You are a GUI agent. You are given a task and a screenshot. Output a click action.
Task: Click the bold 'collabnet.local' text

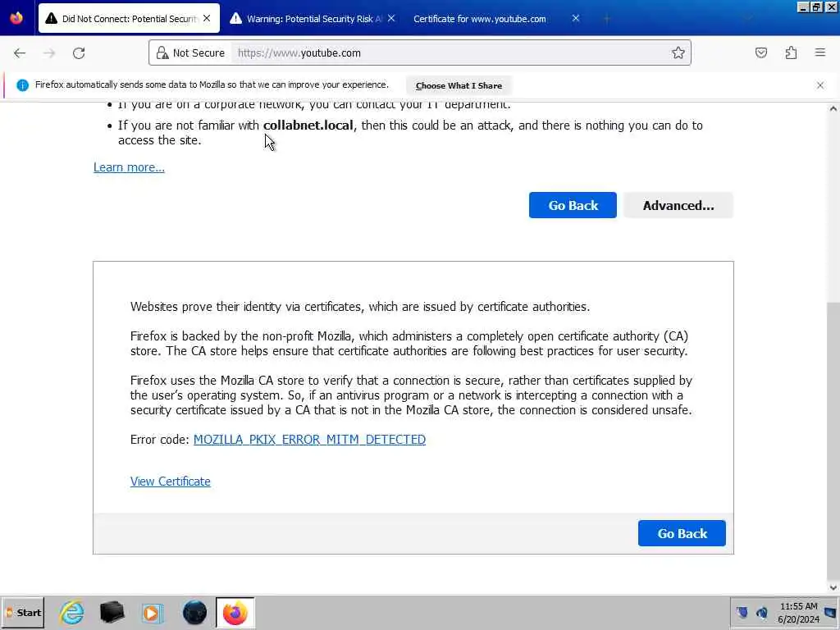[308, 126]
